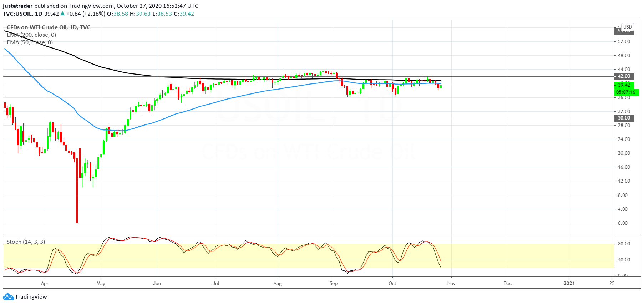This screenshot has width=644, height=305.
Task: Click the 'Dec' label on the time axis
Action: tap(507, 284)
